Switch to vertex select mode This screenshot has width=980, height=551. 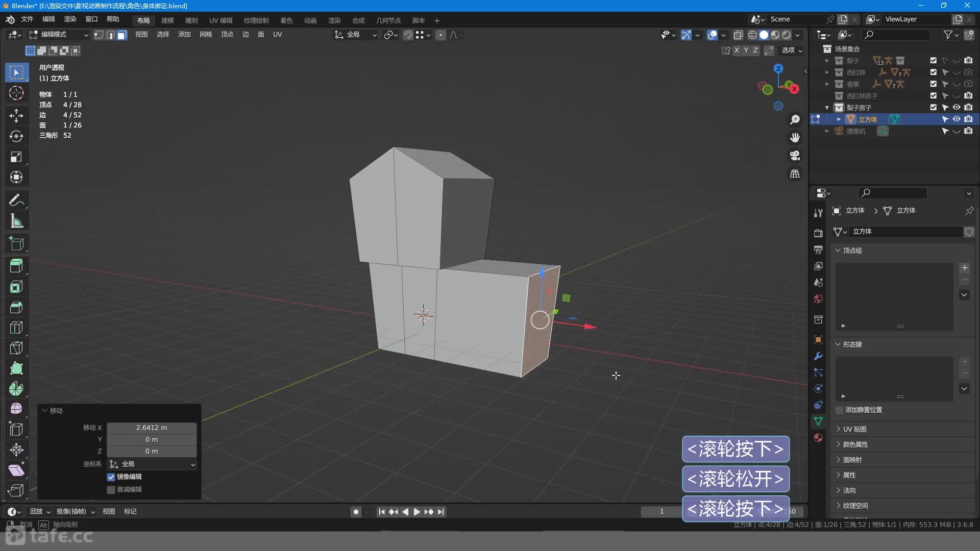99,35
